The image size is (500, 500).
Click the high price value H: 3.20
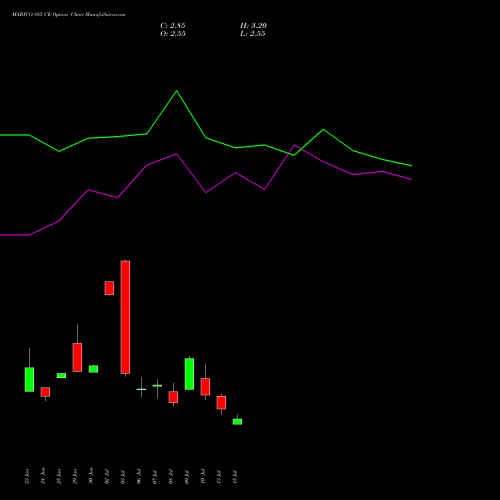pos(253,26)
